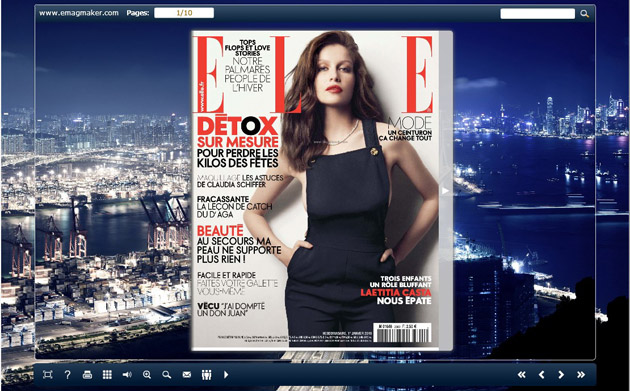The width and height of the screenshot is (630, 391).
Task: Print the flipbook with printer icon
Action: coord(87,375)
